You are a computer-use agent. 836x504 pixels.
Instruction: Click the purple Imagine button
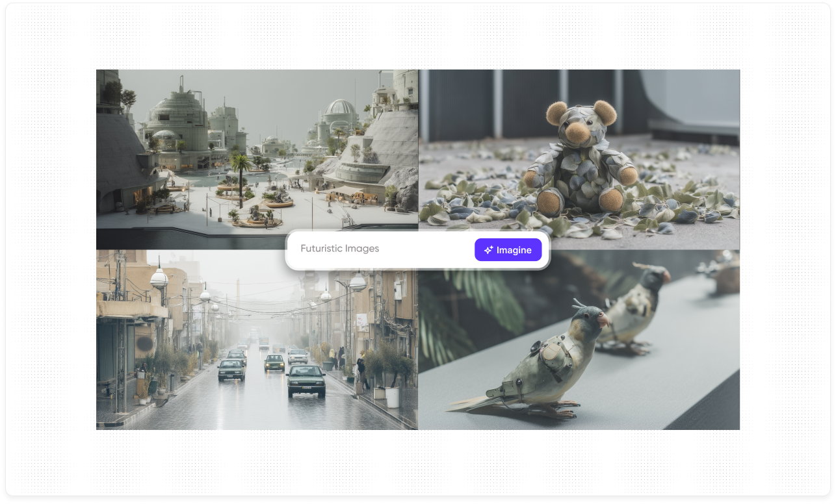point(508,250)
